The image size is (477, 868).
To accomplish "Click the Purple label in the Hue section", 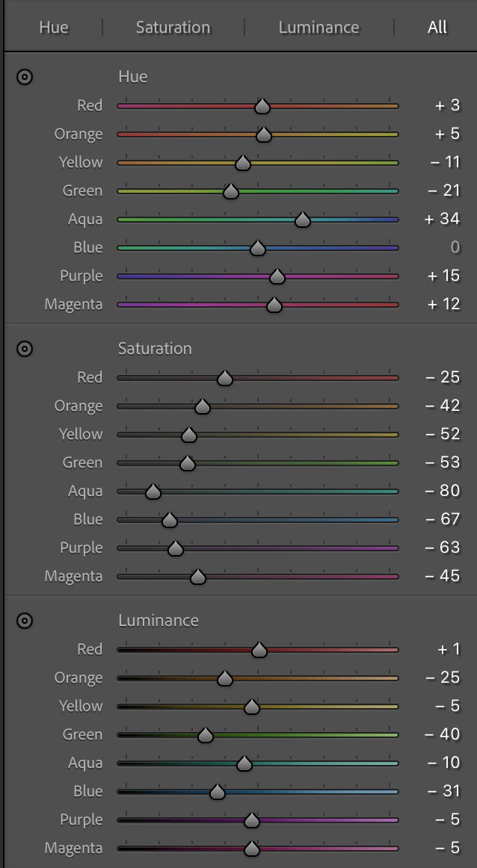I will [x=81, y=276].
